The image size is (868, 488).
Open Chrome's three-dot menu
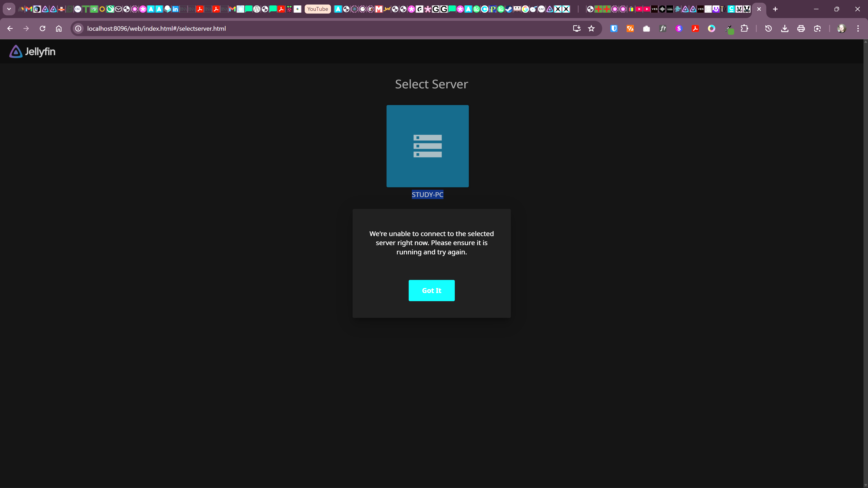(858, 29)
